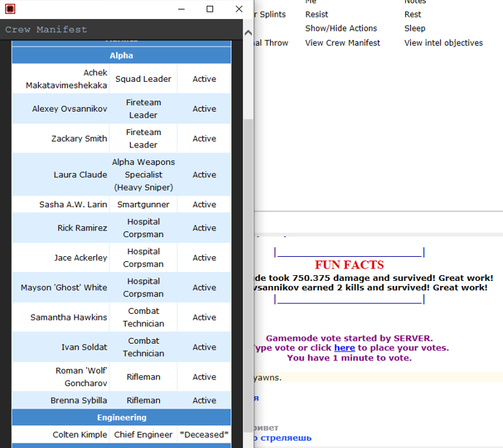This screenshot has height=448, width=503.
Task: Select Sasha A.W. Larin's Smartgunner row
Action: pyautogui.click(x=143, y=205)
